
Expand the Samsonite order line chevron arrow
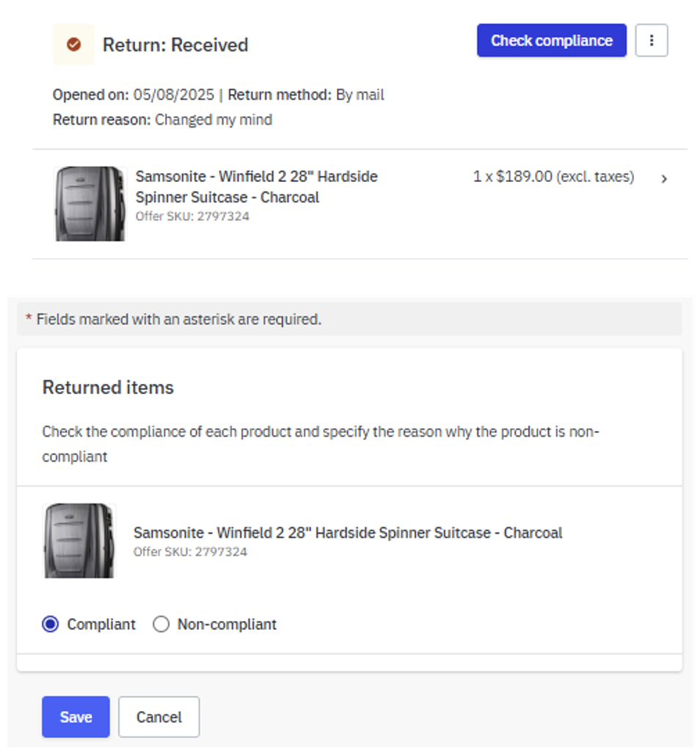click(x=664, y=179)
